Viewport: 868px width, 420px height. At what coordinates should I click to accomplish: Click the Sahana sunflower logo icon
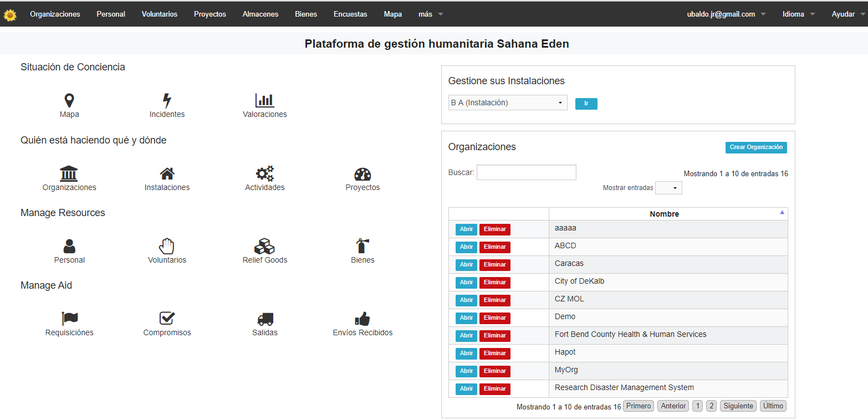click(10, 15)
